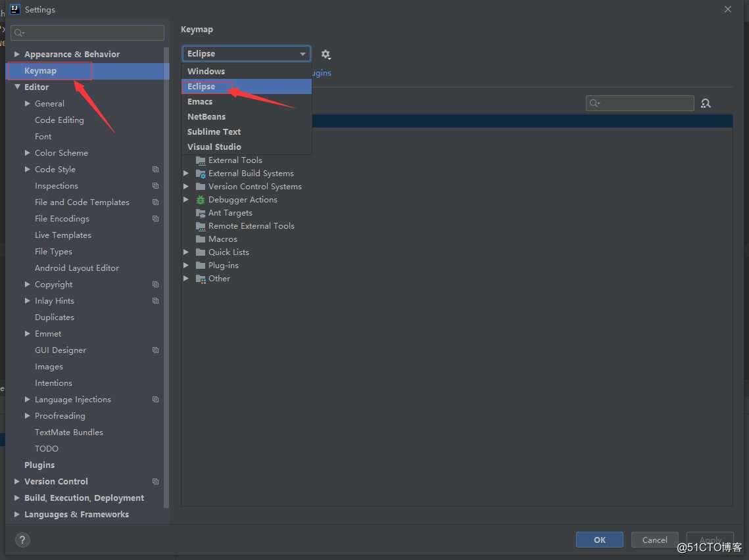Click the partially hidden plugins link
This screenshot has height=560, width=749.
tap(322, 72)
